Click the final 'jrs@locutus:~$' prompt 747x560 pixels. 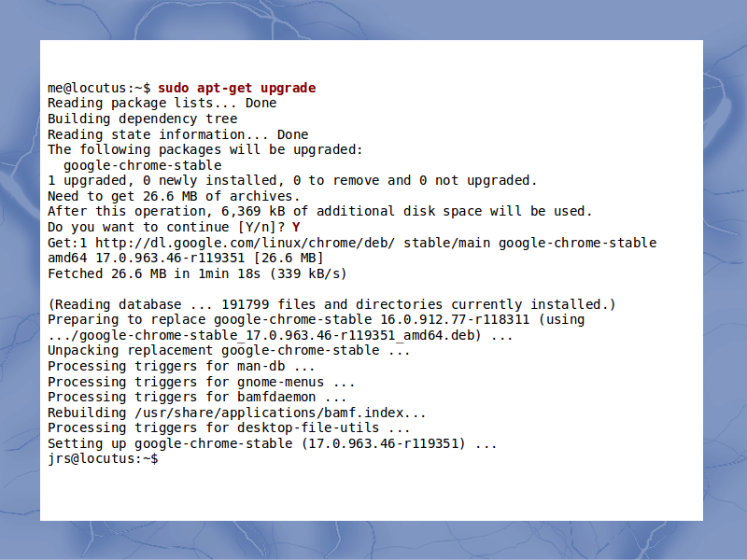click(103, 459)
